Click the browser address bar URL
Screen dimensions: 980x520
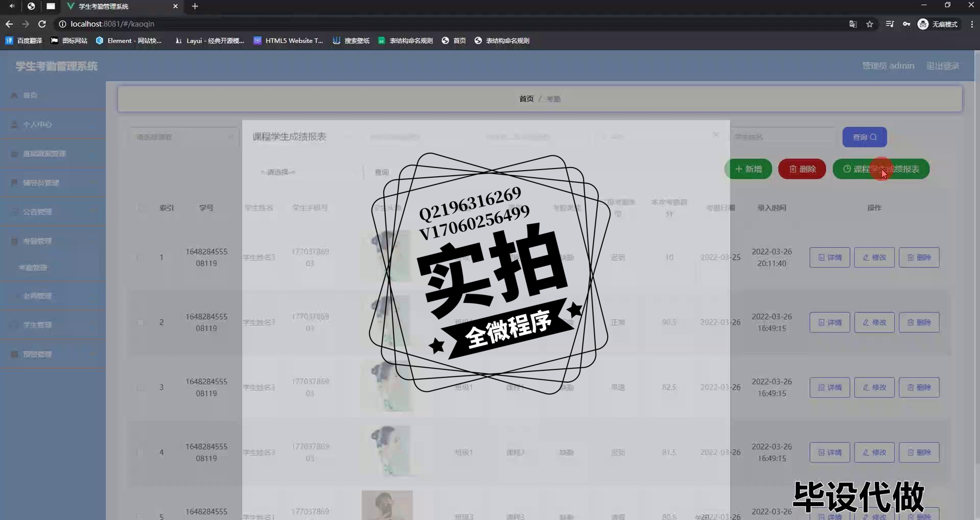(112, 24)
